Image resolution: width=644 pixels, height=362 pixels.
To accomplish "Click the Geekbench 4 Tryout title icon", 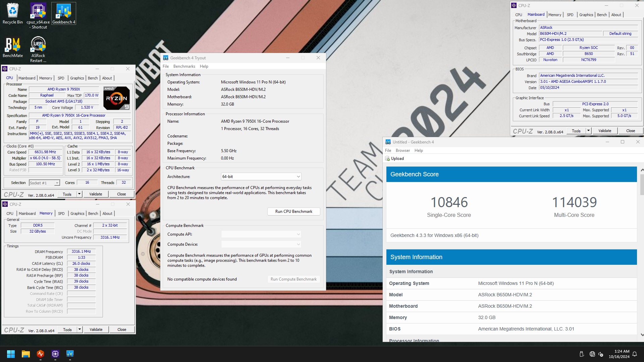I will tap(165, 58).
